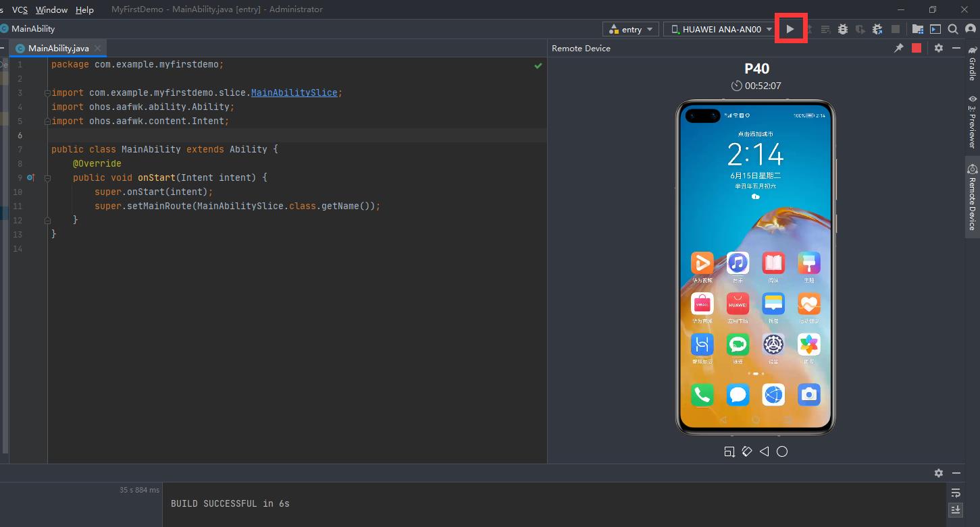Stop the remote device with red square
The height and width of the screenshot is (527, 980).
pos(917,48)
